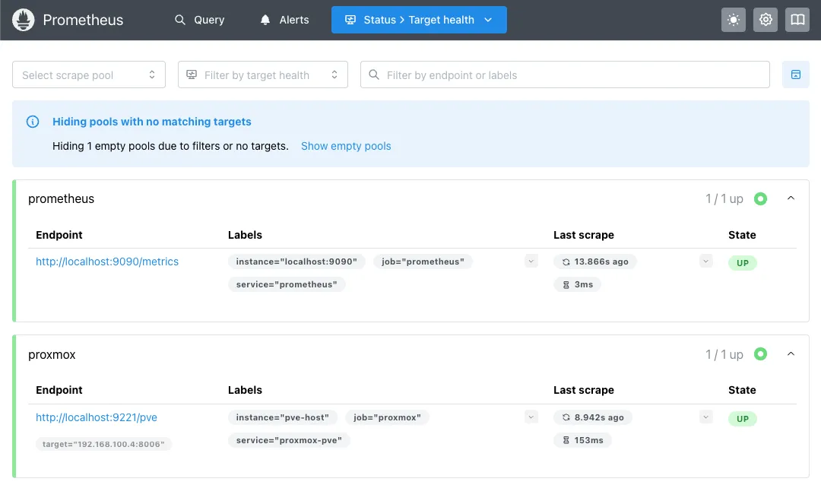Open the localhost:9221/pve endpoint link

(97, 417)
